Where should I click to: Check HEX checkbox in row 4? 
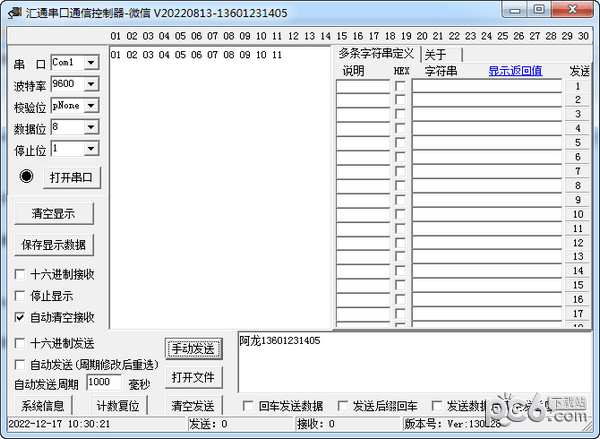pyautogui.click(x=400, y=128)
